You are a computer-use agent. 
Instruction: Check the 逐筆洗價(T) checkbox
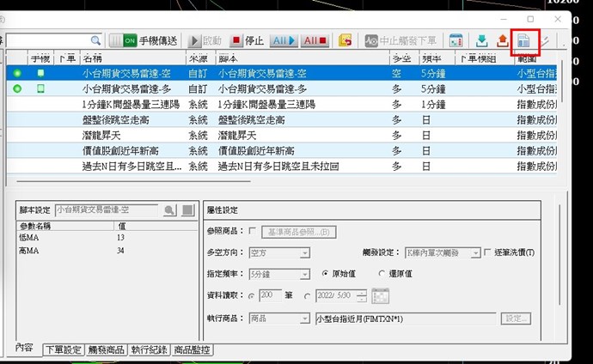(487, 253)
